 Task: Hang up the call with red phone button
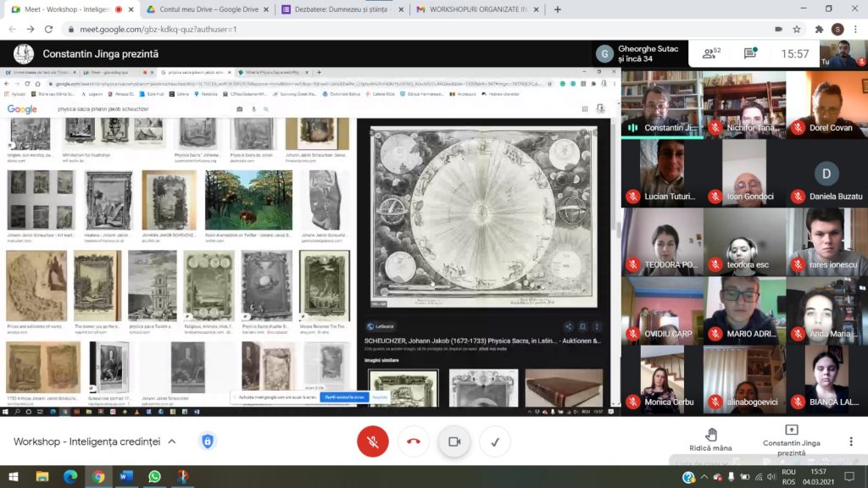[x=413, y=441]
